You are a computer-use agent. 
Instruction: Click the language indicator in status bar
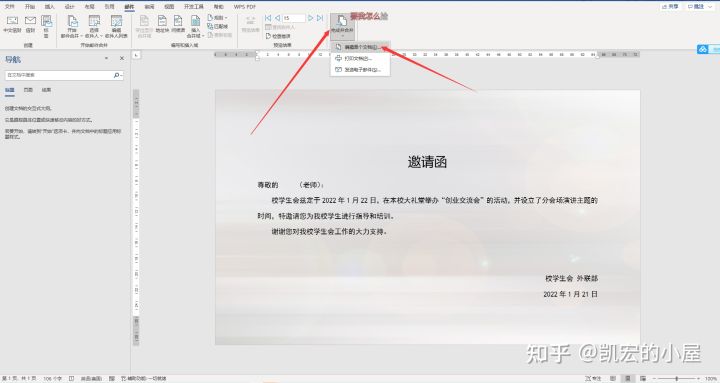[91, 378]
